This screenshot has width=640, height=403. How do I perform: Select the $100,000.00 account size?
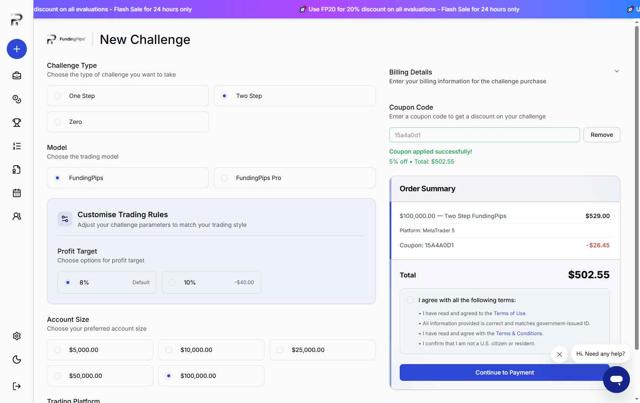pyautogui.click(x=211, y=376)
